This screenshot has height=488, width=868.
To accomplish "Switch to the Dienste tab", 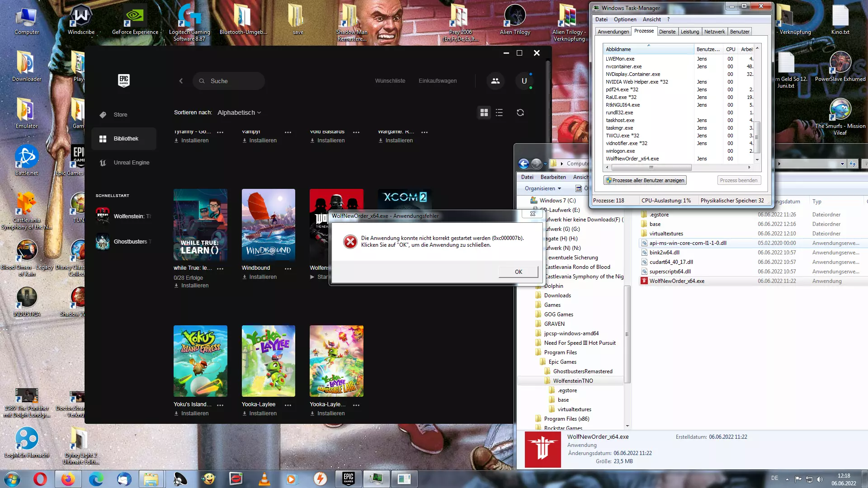I will [667, 32].
